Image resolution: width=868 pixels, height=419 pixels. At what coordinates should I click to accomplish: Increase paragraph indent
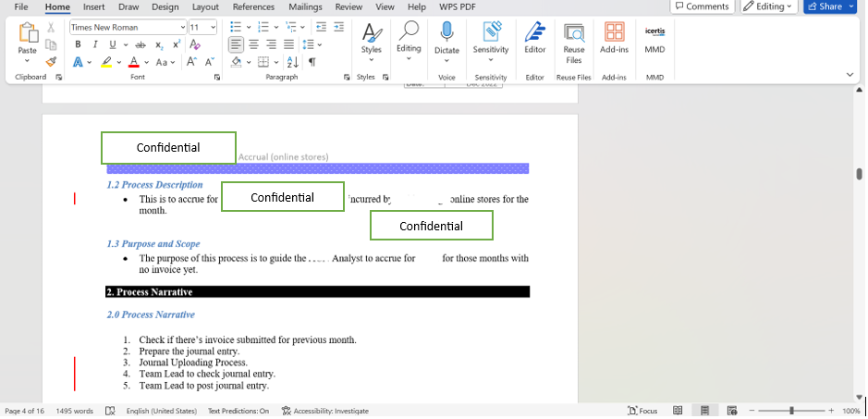(338, 27)
